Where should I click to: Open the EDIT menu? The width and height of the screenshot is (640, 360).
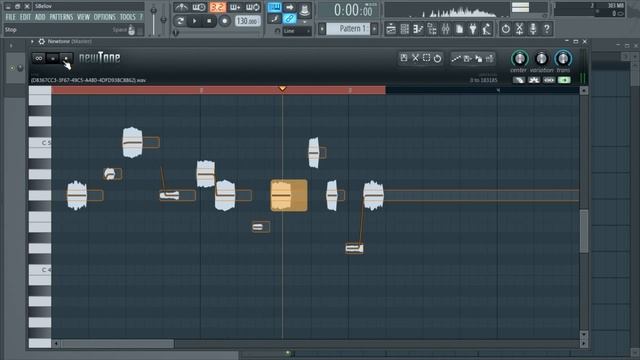pyautogui.click(x=25, y=17)
